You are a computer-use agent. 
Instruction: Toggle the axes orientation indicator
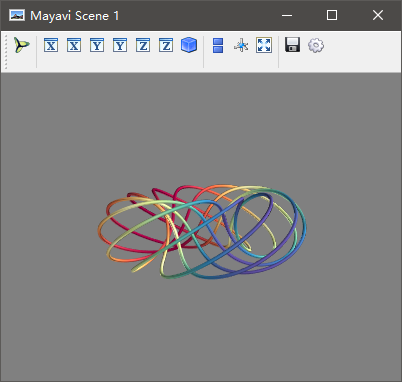point(241,45)
